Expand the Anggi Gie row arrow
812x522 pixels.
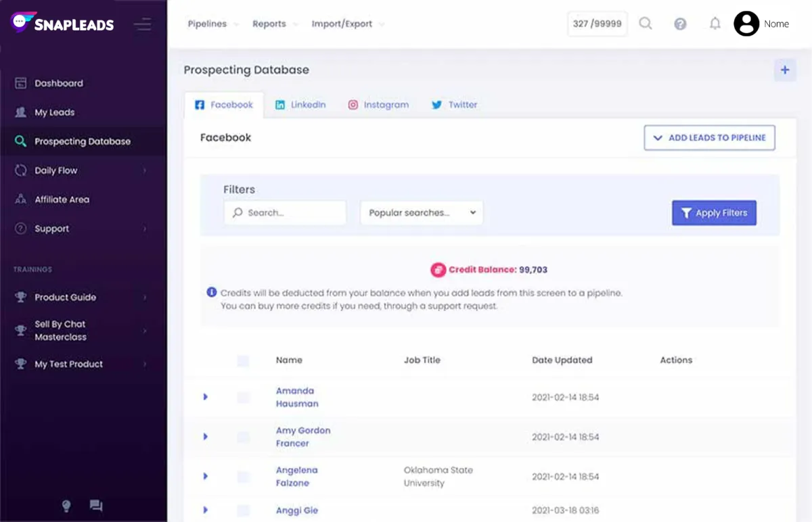205,510
